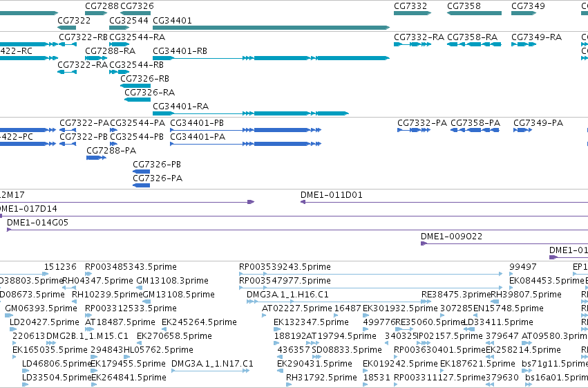Image resolution: width=588 pixels, height=388 pixels.
Task: Select transcript CG7326-RB
Action: (135, 86)
